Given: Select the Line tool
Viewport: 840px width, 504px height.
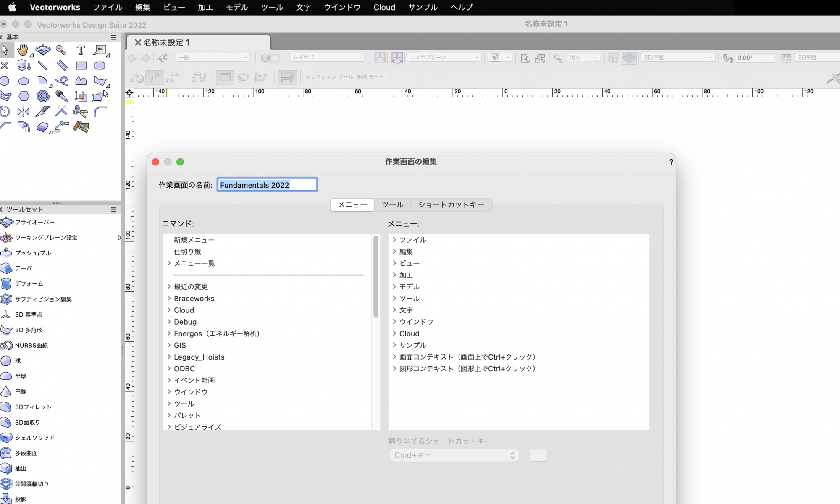Looking at the screenshot, I should [x=42, y=66].
